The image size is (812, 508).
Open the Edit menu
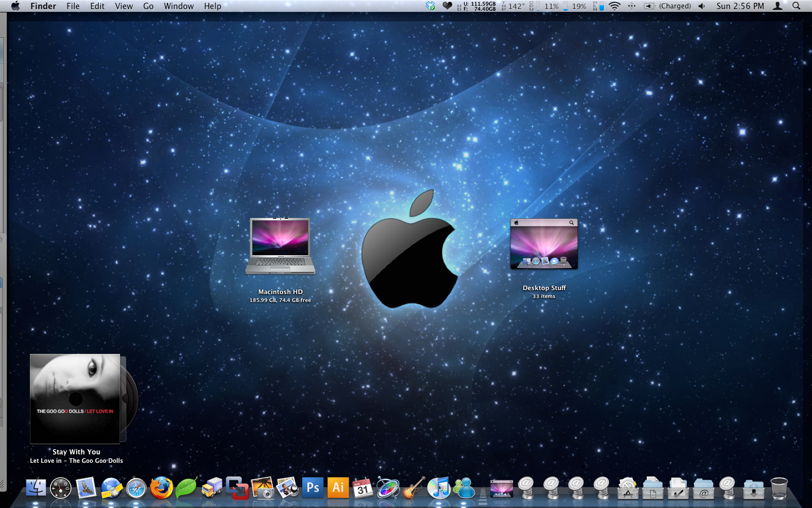[98, 6]
